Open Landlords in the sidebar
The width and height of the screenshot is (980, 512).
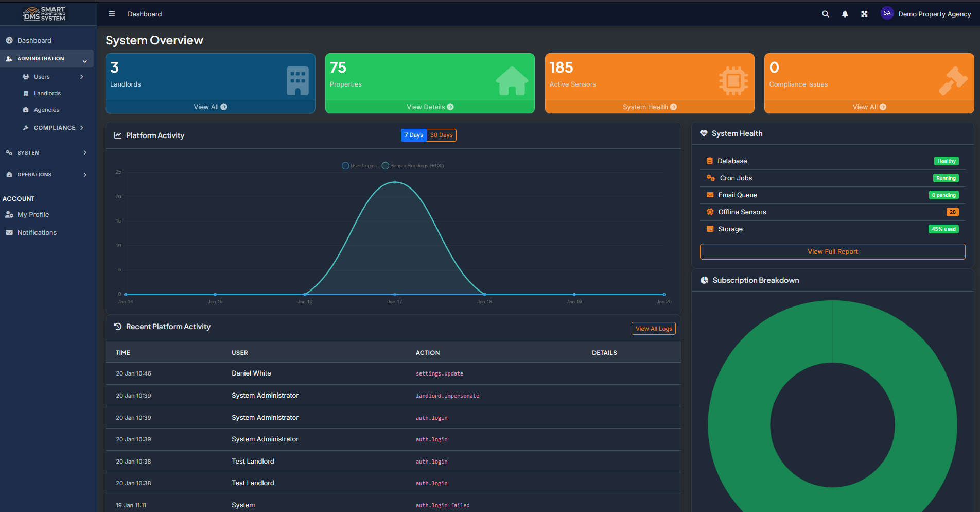[x=47, y=93]
